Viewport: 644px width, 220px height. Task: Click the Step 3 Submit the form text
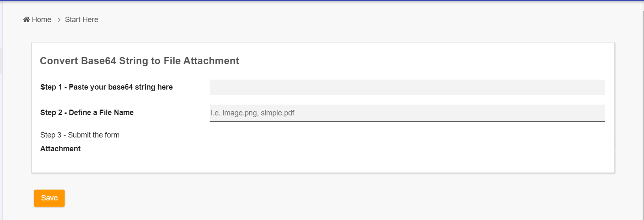point(80,135)
